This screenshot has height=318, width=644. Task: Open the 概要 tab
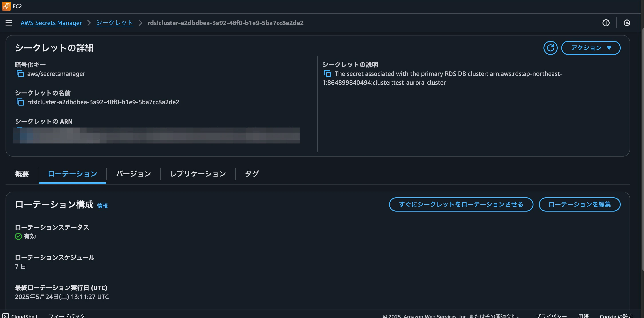point(22,174)
